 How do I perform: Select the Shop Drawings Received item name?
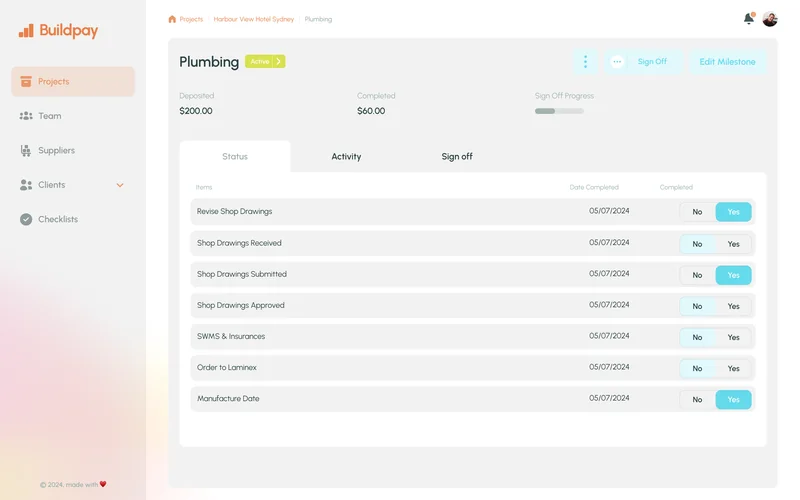(239, 243)
